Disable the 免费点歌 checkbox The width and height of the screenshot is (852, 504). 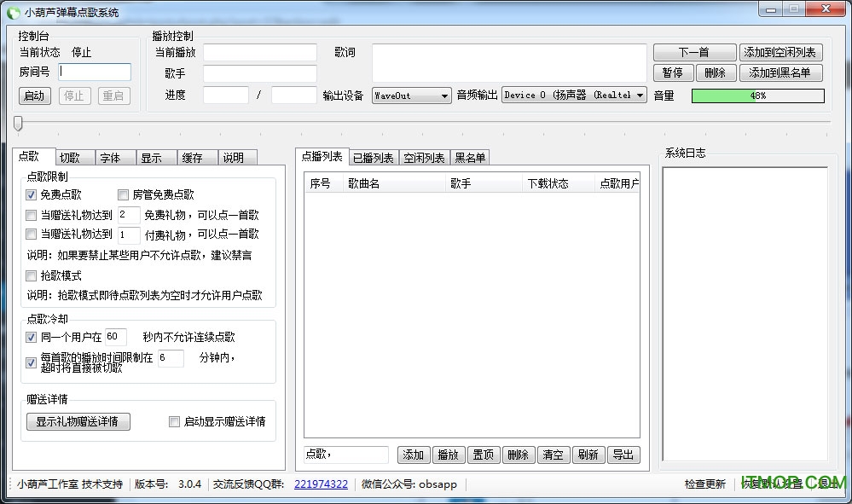pos(32,194)
